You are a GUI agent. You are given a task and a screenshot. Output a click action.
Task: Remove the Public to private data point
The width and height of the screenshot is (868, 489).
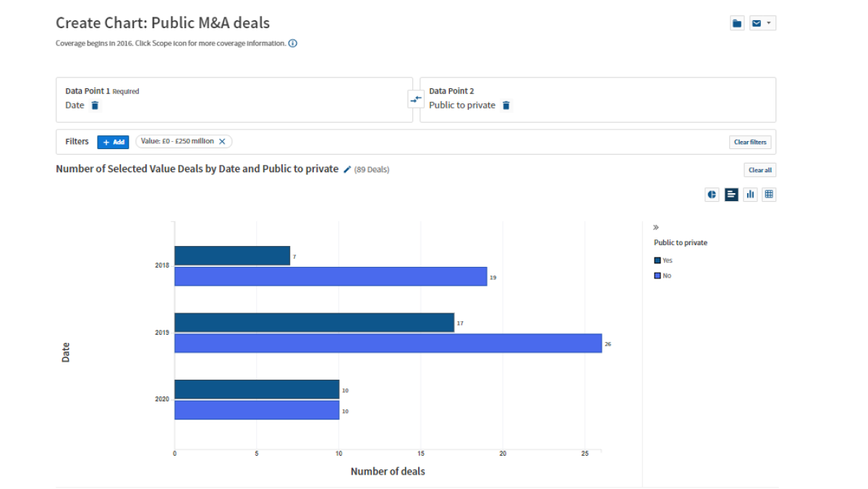tap(506, 106)
